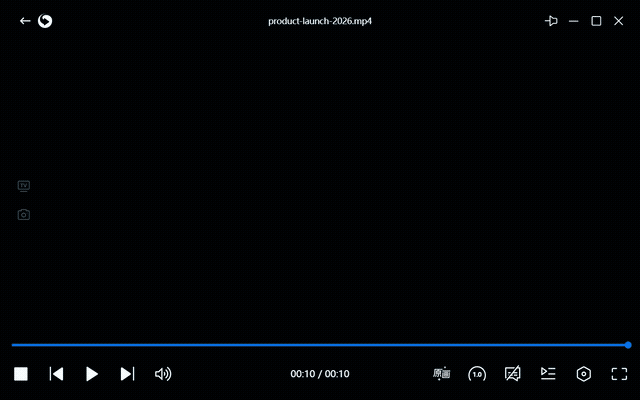Cast the video with the TV icon
640x400 pixels.
tap(24, 186)
